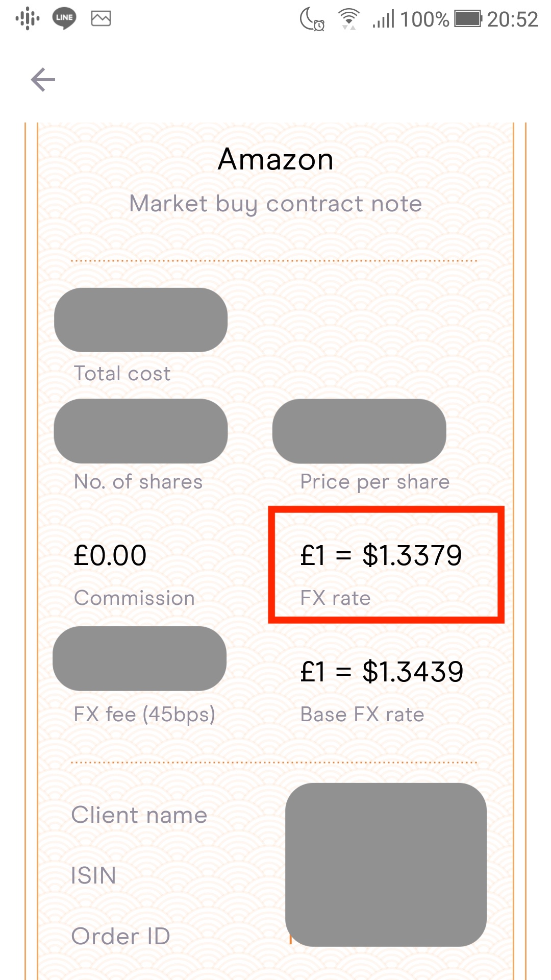Tap the Client name label
This screenshot has width=551, height=980.
(139, 815)
